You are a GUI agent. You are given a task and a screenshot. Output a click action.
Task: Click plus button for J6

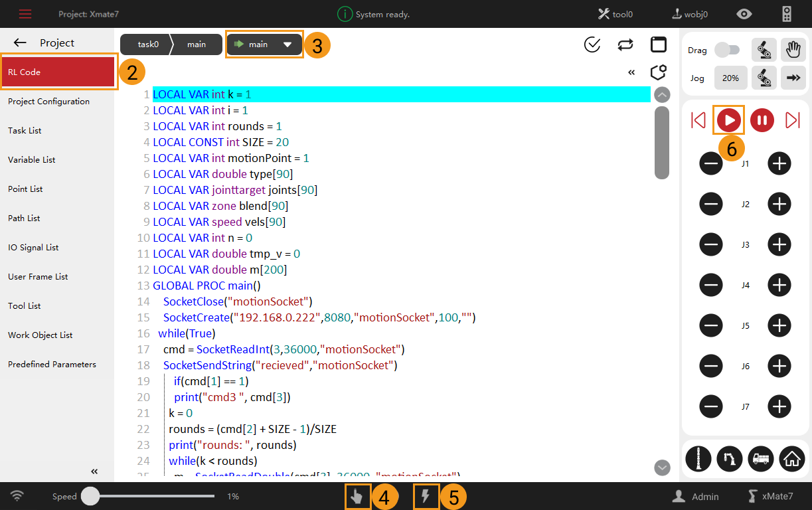(x=779, y=366)
